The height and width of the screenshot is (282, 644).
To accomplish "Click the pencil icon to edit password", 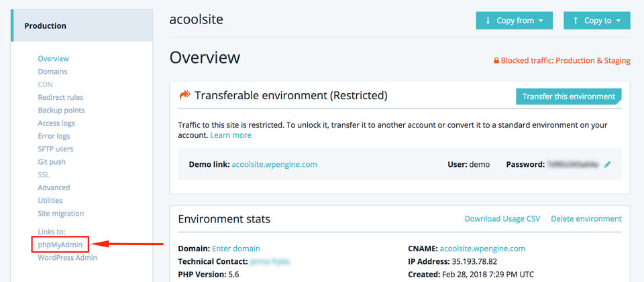I will [x=608, y=164].
